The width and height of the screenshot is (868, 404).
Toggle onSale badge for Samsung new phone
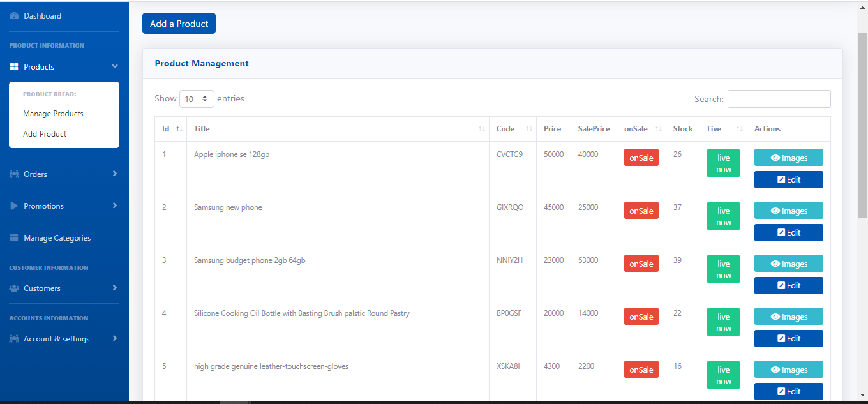tap(641, 211)
